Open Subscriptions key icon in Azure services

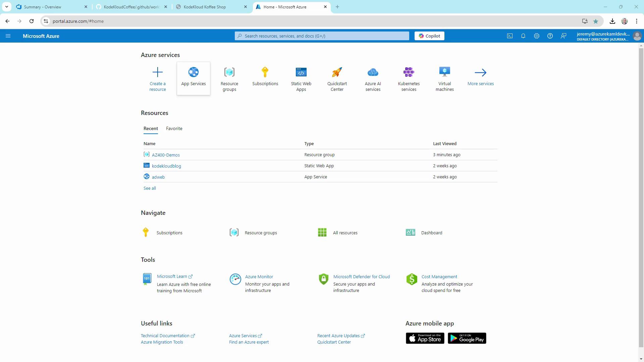coord(265,72)
